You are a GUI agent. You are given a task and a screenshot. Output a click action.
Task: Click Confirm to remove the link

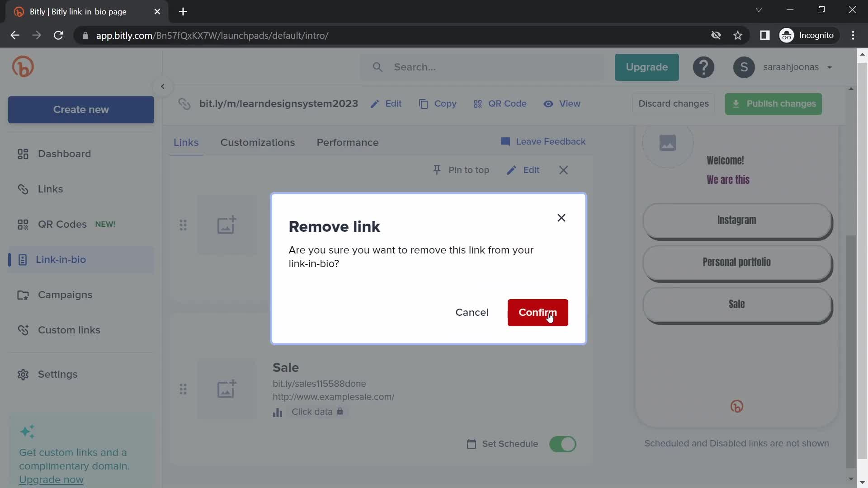coord(538,312)
